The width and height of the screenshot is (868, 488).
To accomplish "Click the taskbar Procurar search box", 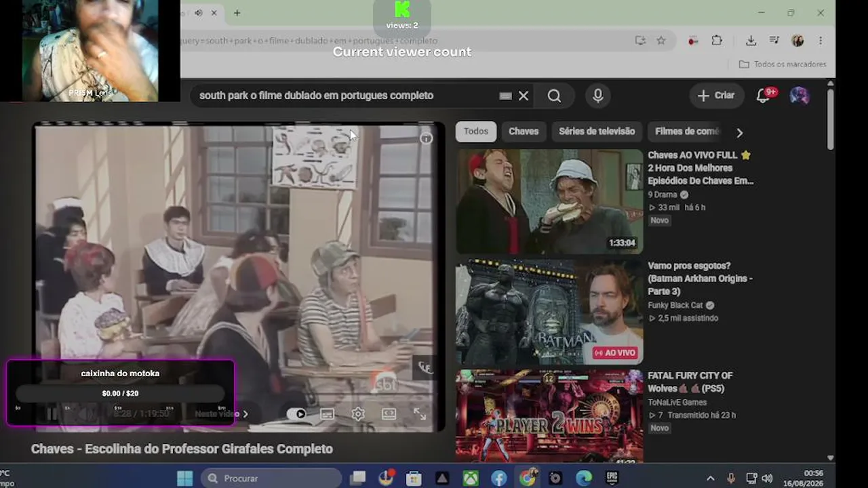I will click(271, 478).
